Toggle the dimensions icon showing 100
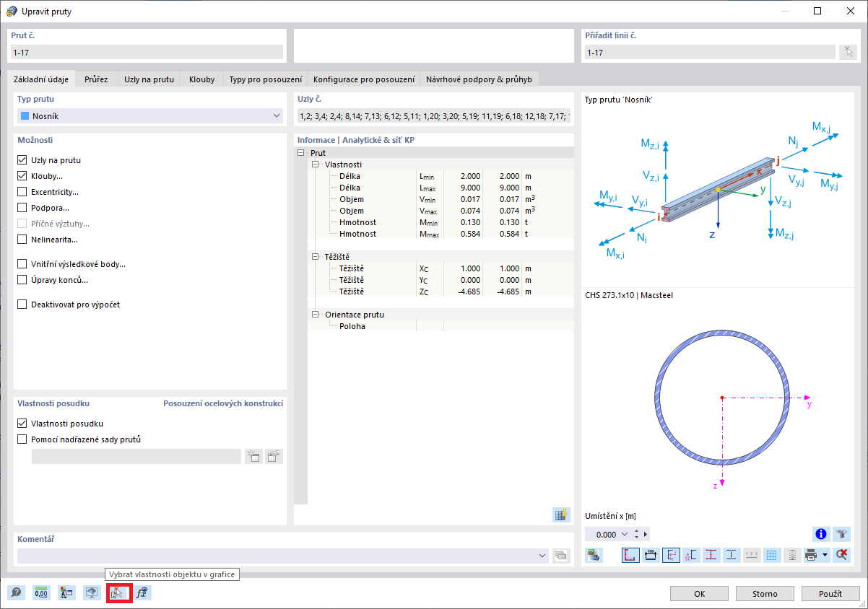 coord(651,555)
